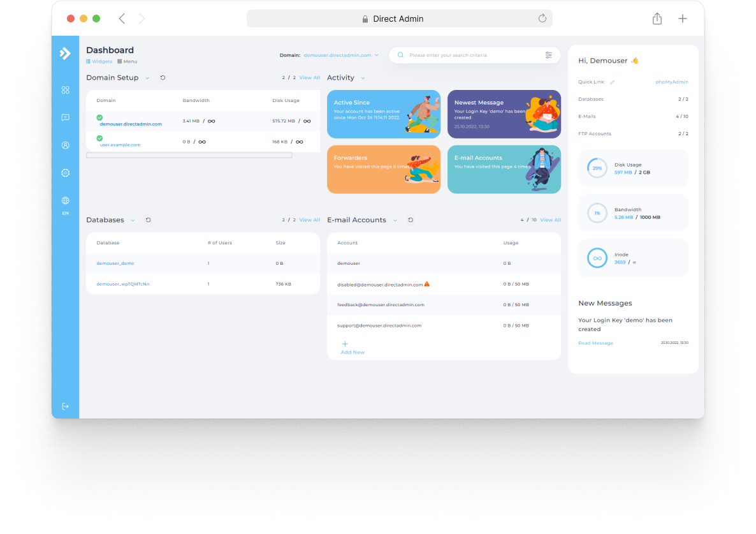Open the settings gear in the sidebar
This screenshot has width=756, height=534.
pyautogui.click(x=65, y=172)
